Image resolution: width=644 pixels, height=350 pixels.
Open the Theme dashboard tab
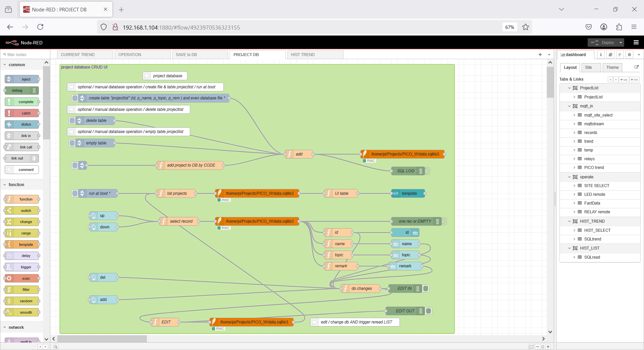point(612,68)
